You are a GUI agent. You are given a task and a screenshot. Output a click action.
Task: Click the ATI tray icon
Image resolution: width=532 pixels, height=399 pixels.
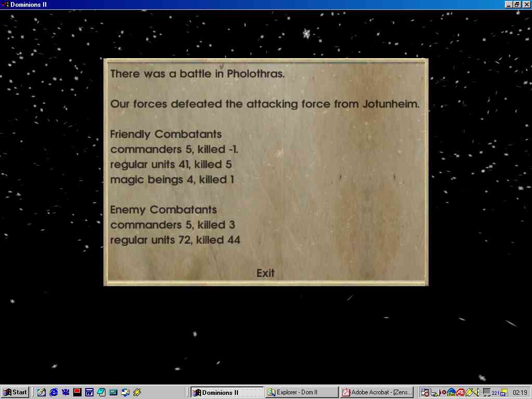(x=460, y=392)
